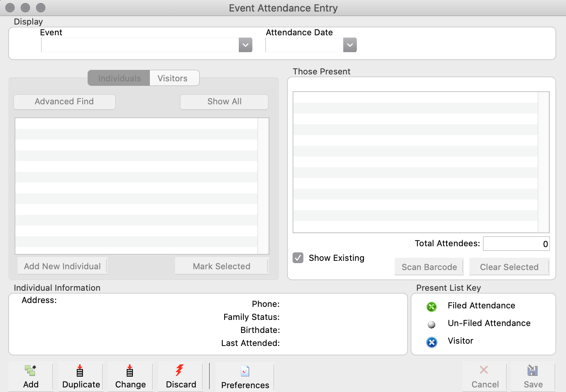Uncheck the Show Existing checkbox
The width and height of the screenshot is (566, 392).
298,258
